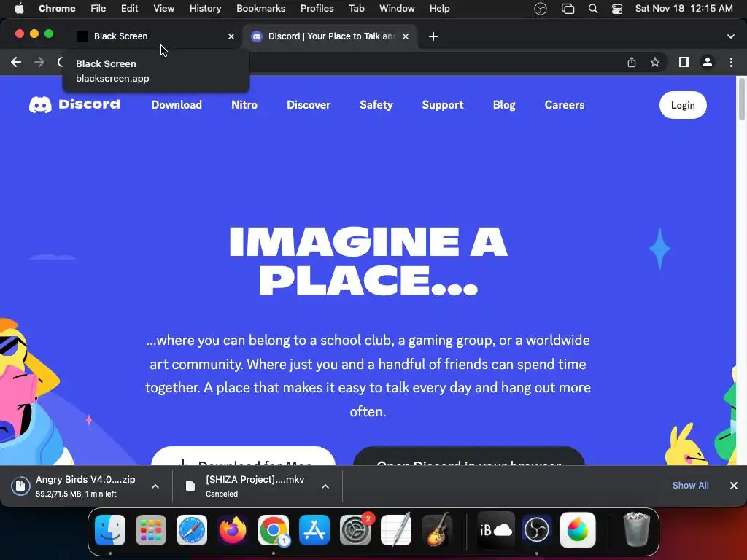Switch to the Discord tab
The width and height of the screenshot is (747, 560).
pyautogui.click(x=330, y=36)
